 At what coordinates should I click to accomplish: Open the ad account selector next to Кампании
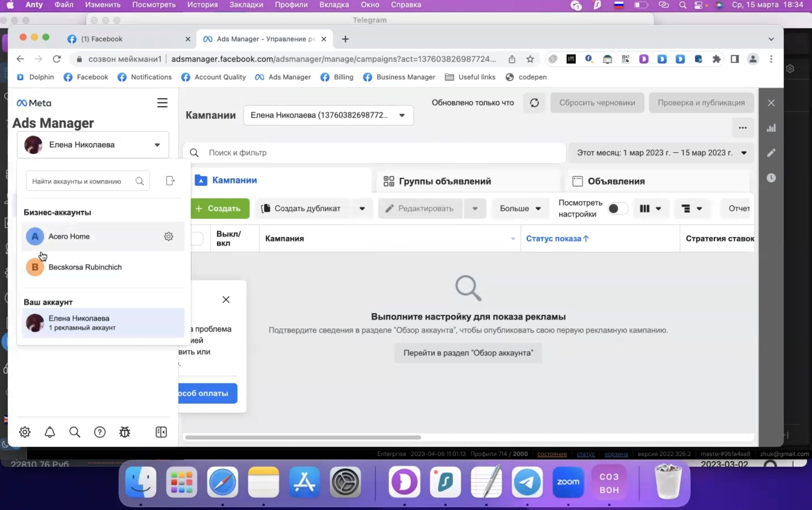point(328,115)
